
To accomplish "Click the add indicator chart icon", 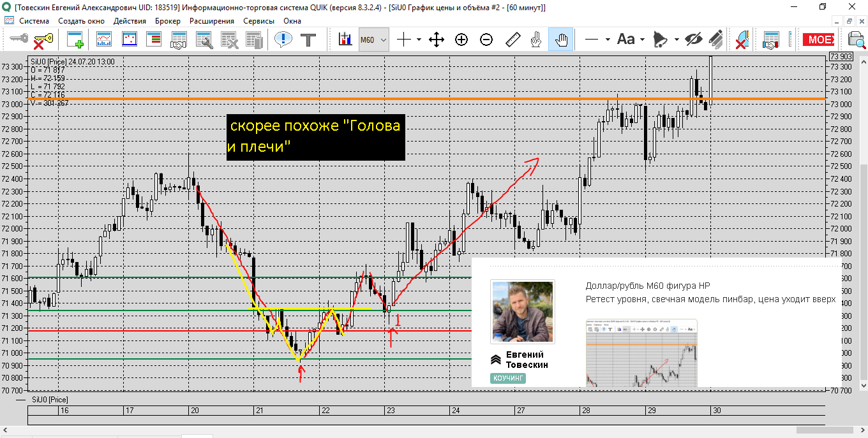I will pos(345,40).
